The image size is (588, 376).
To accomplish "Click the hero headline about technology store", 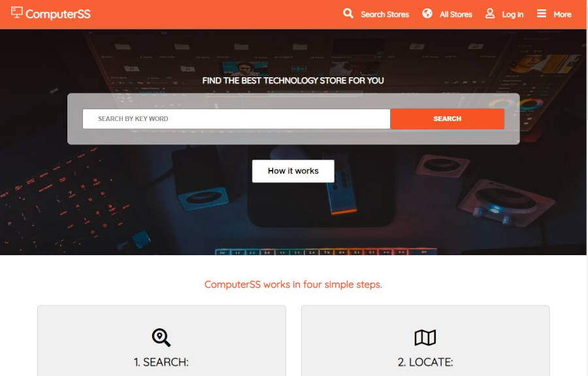I will point(293,80).
